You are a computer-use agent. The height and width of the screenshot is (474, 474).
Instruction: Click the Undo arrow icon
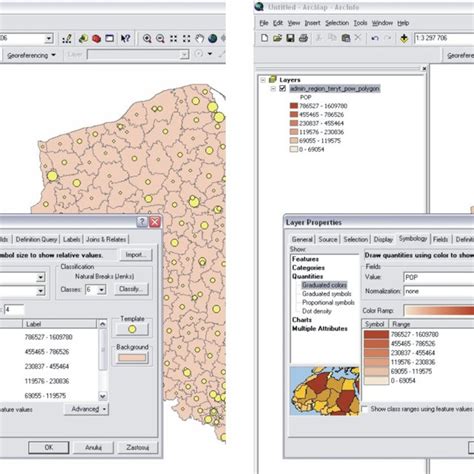pos(375,38)
